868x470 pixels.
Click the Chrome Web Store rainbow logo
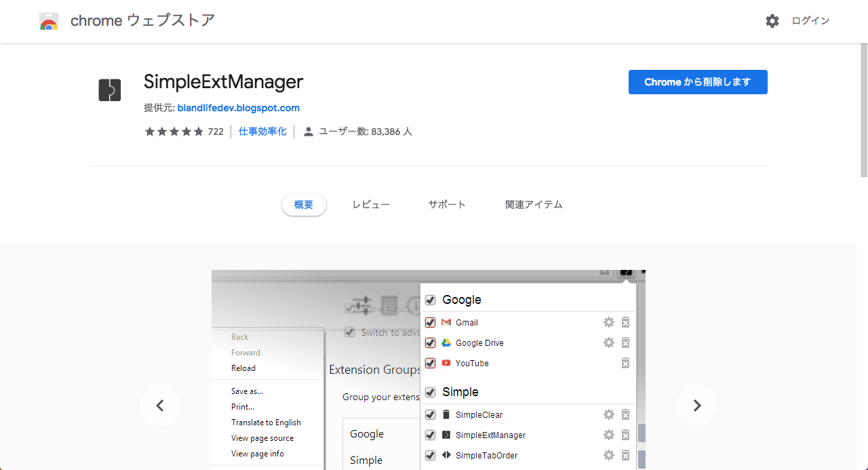(49, 22)
